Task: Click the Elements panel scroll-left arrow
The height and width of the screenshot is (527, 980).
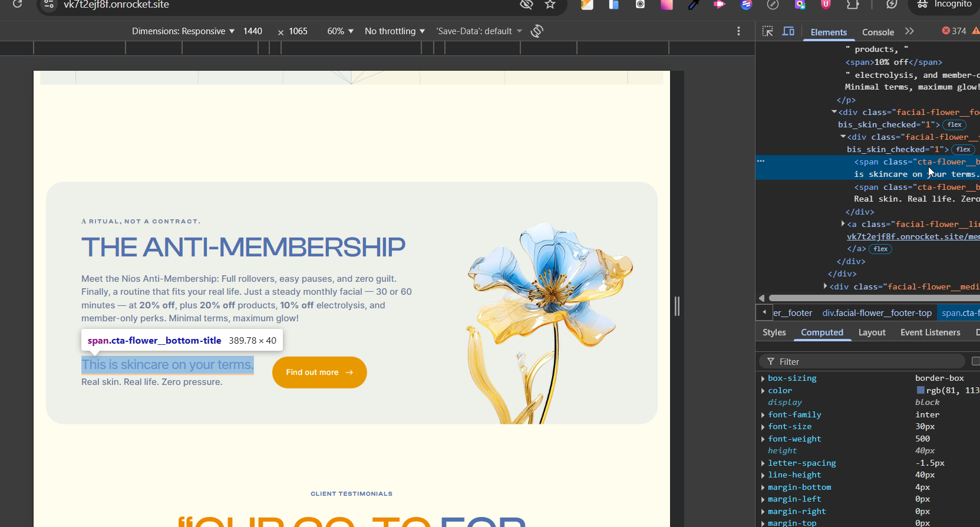Action: [x=761, y=298]
